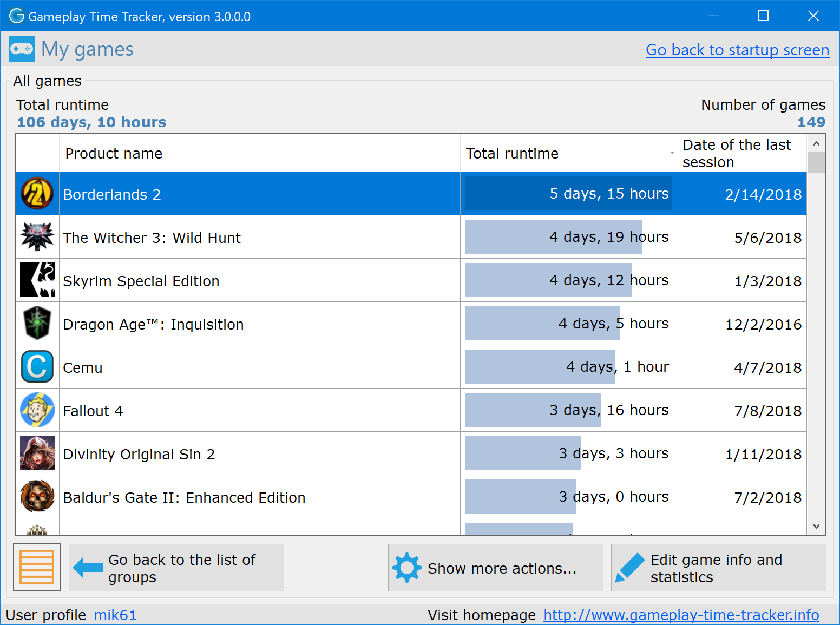Viewport: 840px width, 625px height.
Task: Click the gamepad icon beside My games
Action: (22, 48)
